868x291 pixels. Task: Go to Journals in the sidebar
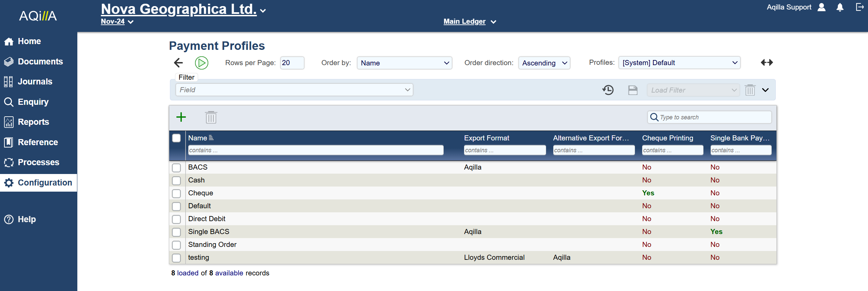(35, 82)
